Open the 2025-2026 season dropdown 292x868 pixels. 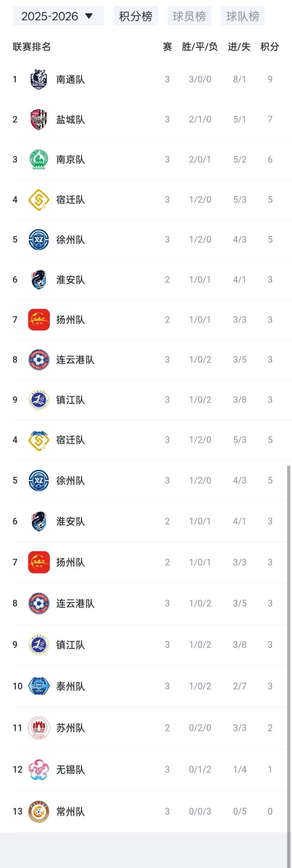click(58, 16)
